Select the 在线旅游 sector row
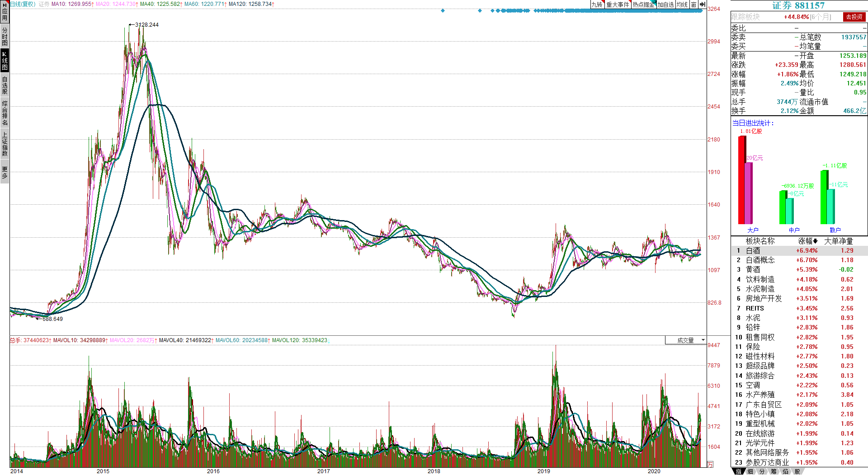 click(799, 433)
